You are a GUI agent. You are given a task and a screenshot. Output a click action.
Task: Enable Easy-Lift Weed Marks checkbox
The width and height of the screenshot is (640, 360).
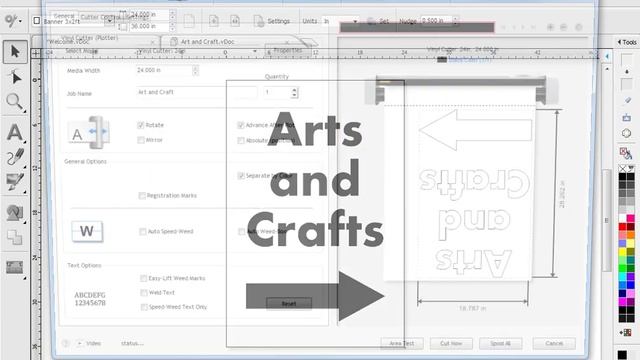[143, 278]
